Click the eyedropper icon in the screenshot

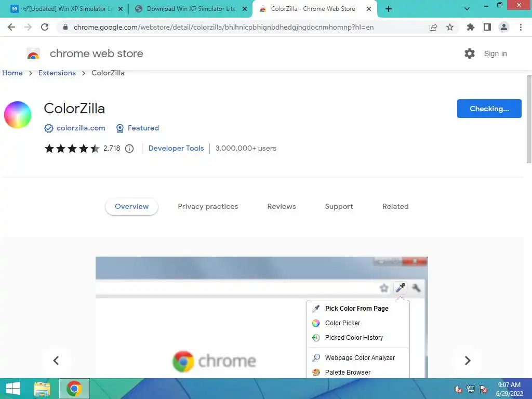[401, 288]
